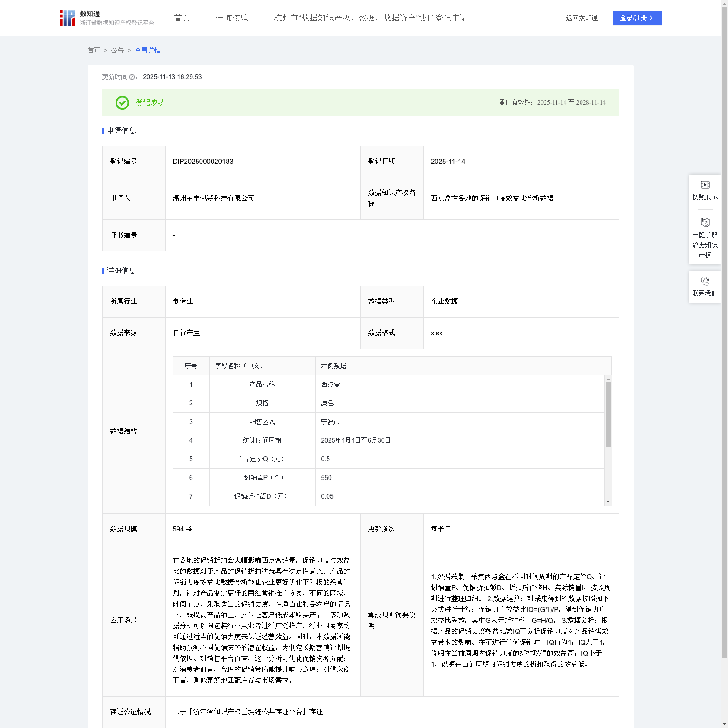Viewport: 728px width, 728px height.
Task: Open 一键了解数据知识产权 sidebar icon
Action: tap(705, 222)
